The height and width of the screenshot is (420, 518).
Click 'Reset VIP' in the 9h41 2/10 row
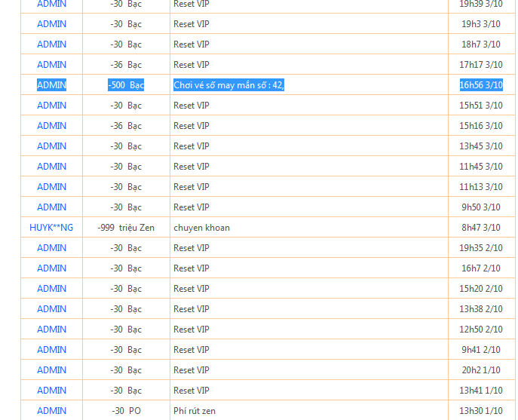[192, 350]
